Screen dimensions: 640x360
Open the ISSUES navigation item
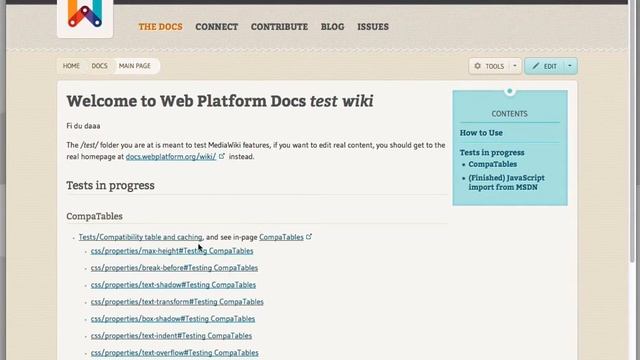(x=373, y=27)
